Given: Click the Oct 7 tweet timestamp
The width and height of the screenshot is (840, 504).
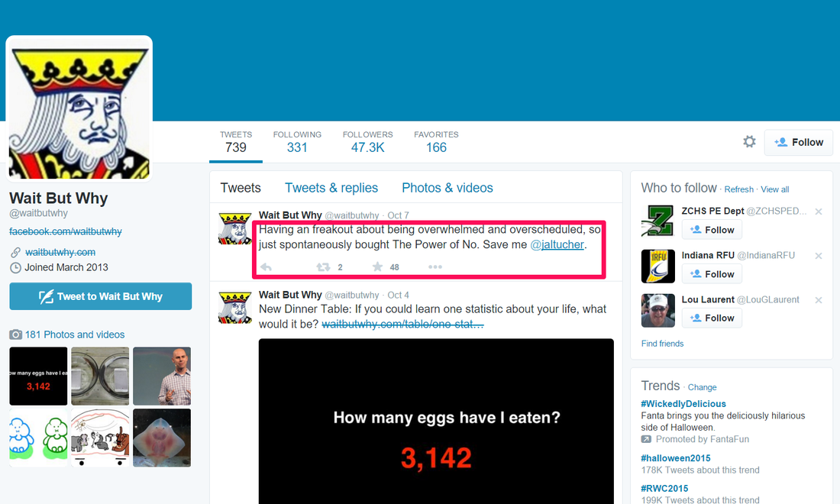Looking at the screenshot, I should 398,215.
